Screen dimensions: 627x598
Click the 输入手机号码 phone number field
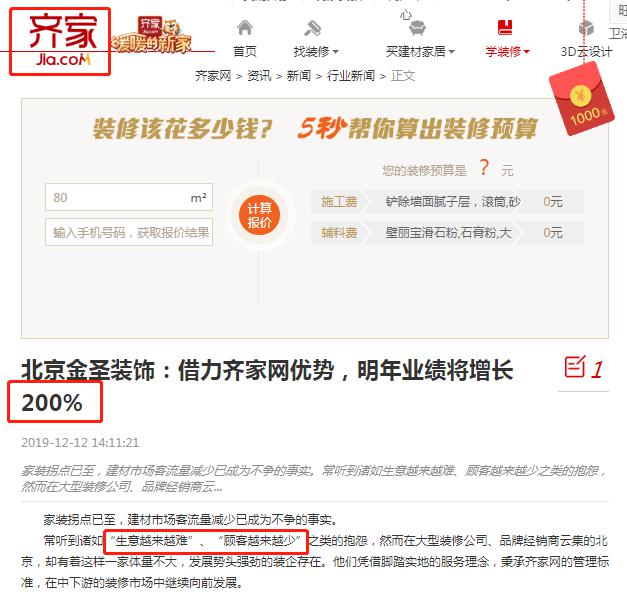pyautogui.click(x=129, y=232)
